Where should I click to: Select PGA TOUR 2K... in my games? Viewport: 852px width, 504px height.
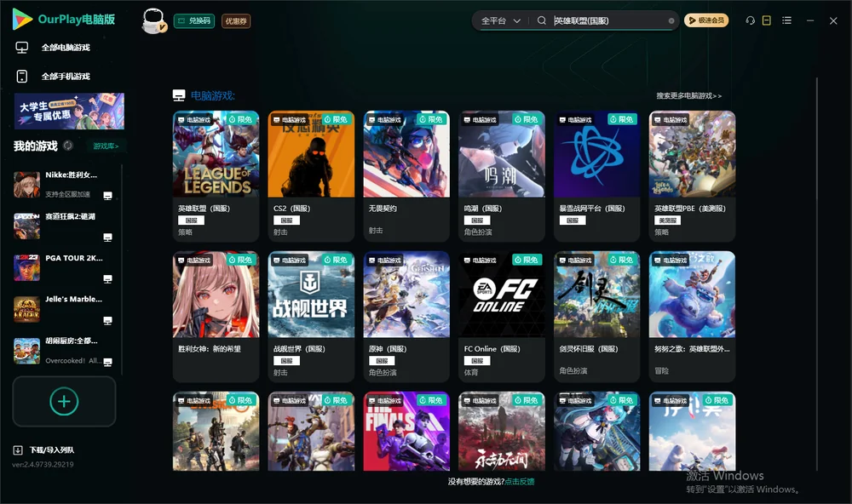pos(64,267)
